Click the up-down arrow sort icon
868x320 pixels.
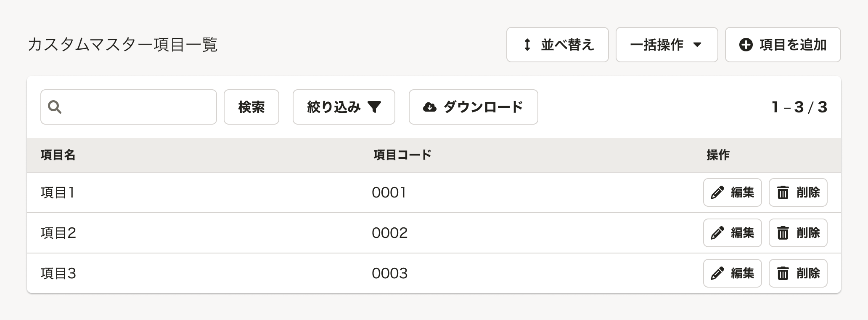[x=527, y=45]
